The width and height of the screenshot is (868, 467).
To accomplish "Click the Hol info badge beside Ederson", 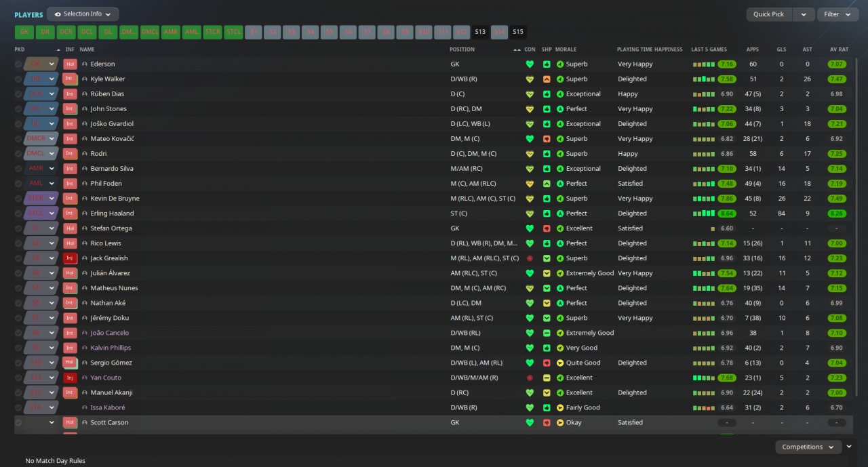I will click(70, 64).
